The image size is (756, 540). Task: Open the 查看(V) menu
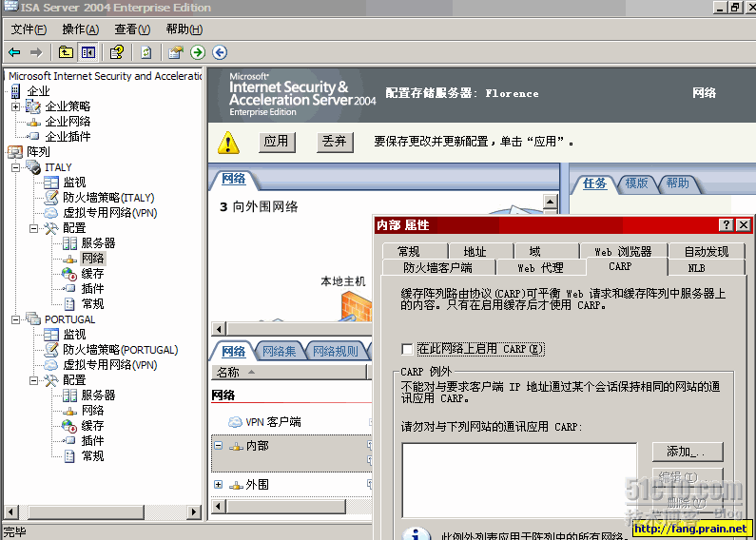(132, 29)
